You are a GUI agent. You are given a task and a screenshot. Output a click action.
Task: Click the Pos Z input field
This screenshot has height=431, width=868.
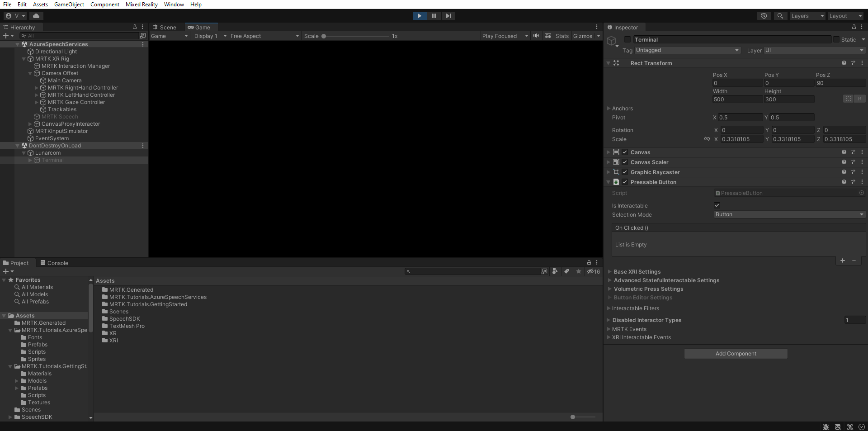(x=840, y=83)
